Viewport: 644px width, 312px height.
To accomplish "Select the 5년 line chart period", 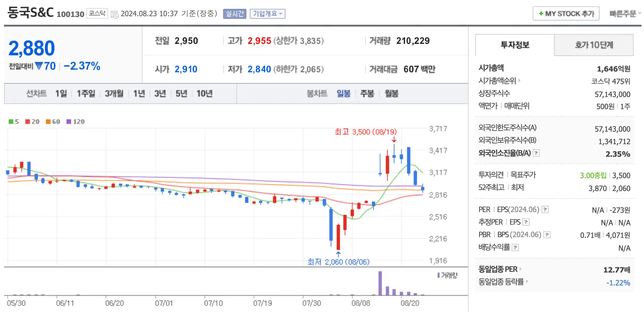I will 181,94.
